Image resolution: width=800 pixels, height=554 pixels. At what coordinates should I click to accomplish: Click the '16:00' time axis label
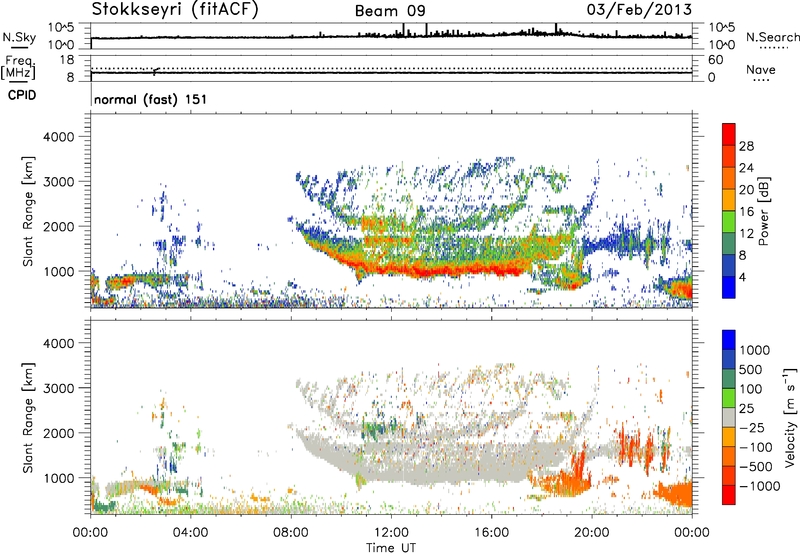click(x=491, y=533)
